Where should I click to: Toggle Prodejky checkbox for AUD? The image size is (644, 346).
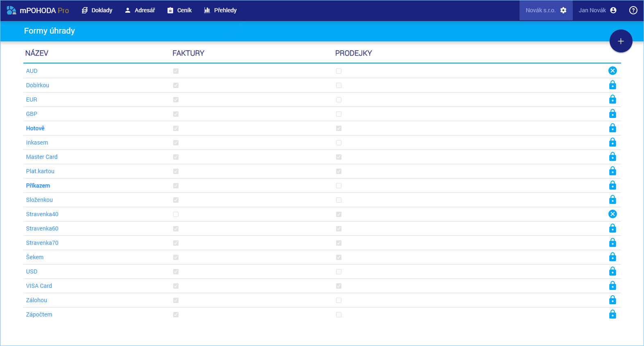339,71
